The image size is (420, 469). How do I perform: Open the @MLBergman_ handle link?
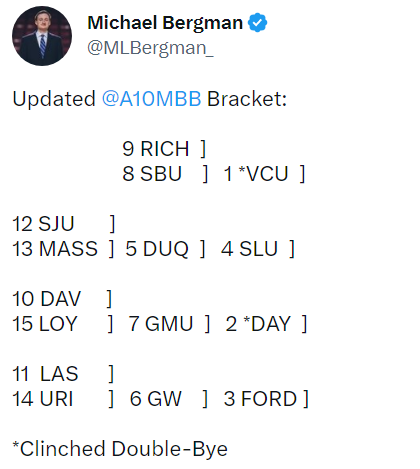point(150,48)
